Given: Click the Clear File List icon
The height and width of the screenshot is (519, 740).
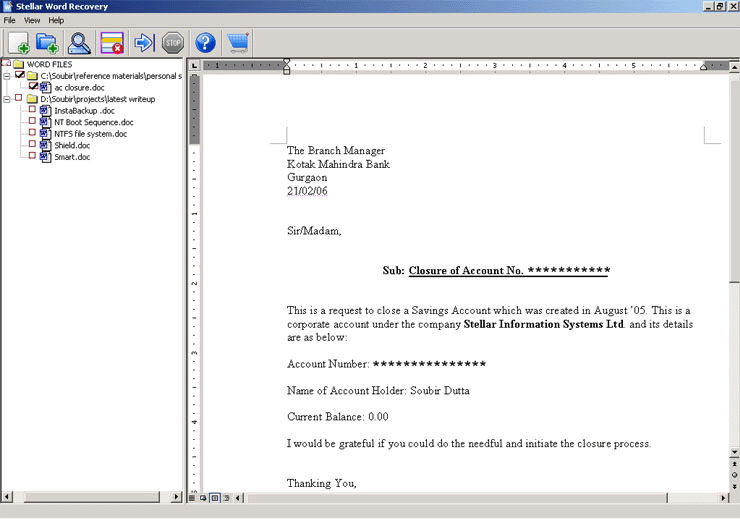Looking at the screenshot, I should pos(112,43).
